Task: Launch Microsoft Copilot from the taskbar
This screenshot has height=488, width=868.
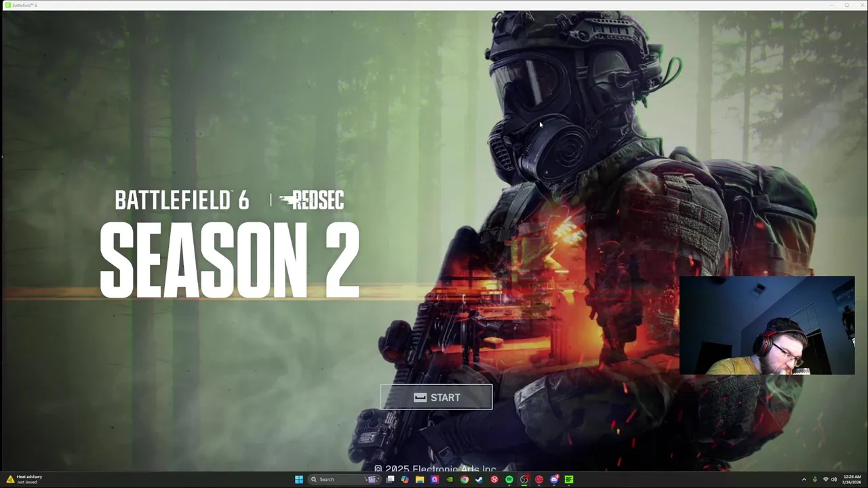Action: [x=405, y=480]
